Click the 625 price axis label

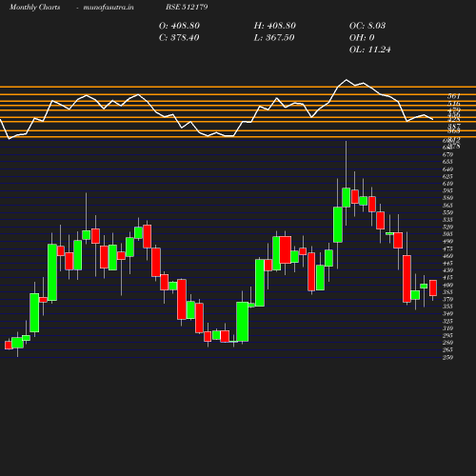[x=447, y=176]
